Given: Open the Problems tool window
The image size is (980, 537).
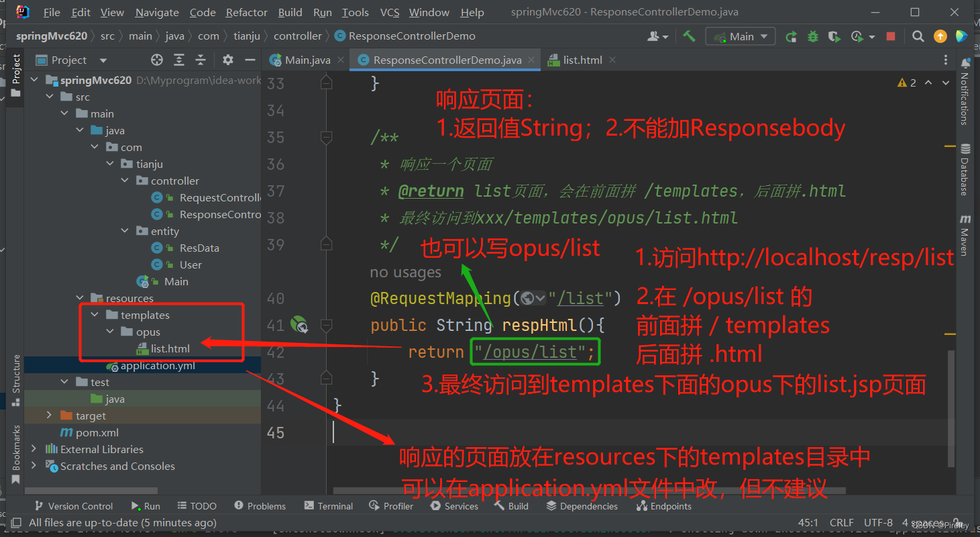Looking at the screenshot, I should coord(260,506).
